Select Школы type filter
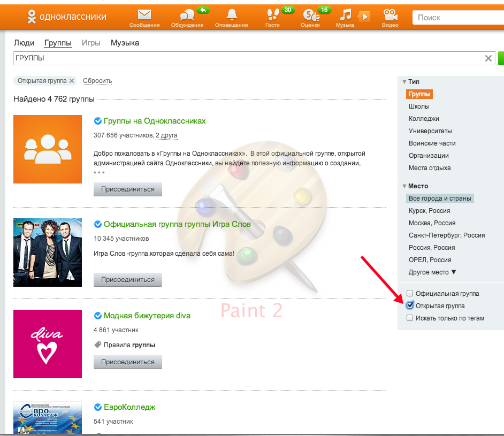The image size is (504, 436). [x=419, y=106]
